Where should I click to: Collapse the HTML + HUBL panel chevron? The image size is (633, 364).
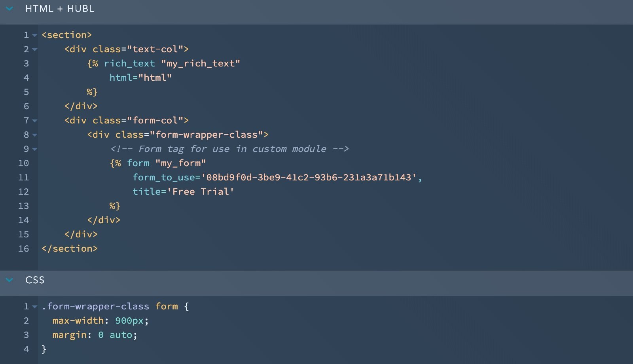click(9, 9)
